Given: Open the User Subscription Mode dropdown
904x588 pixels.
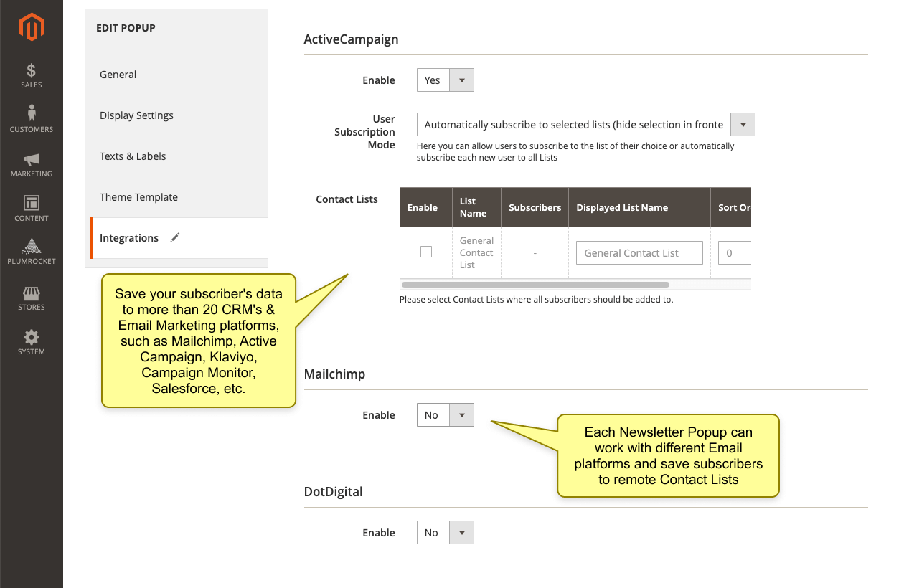Looking at the screenshot, I should click(x=586, y=125).
